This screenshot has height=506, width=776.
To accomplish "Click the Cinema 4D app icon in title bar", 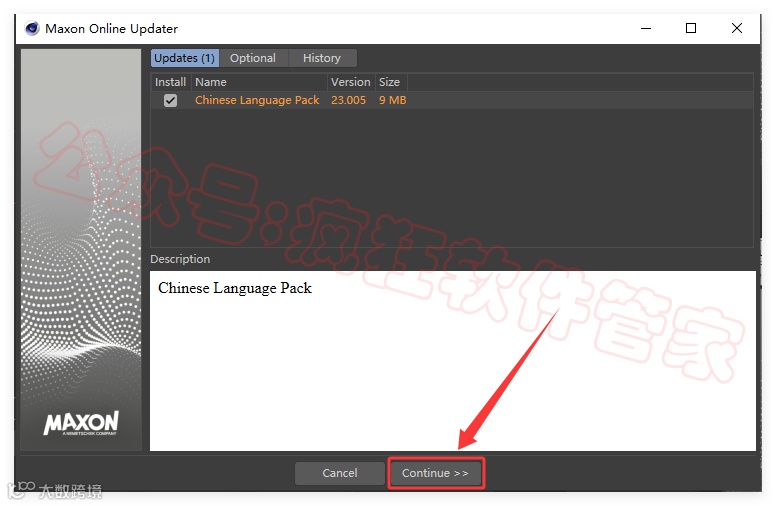I will 32,28.
